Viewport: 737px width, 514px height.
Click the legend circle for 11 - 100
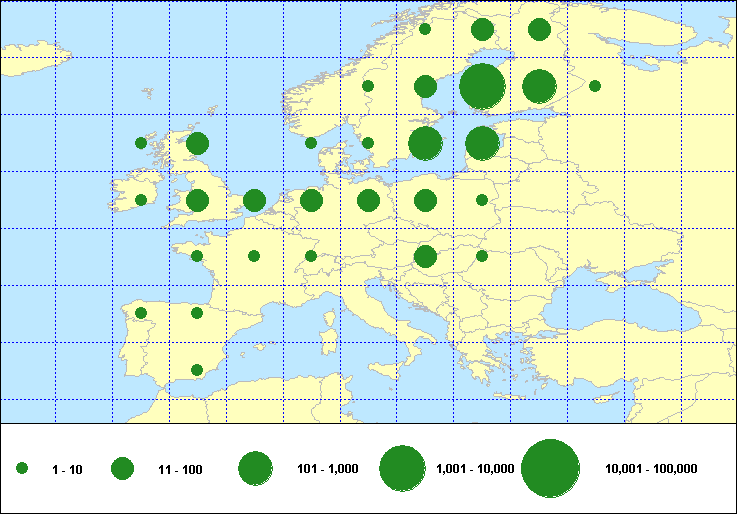123,468
